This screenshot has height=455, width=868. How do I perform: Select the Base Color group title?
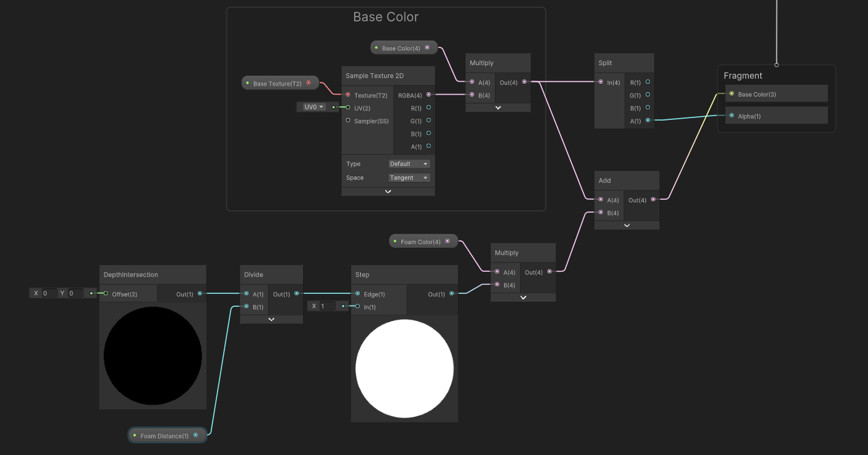click(x=385, y=17)
